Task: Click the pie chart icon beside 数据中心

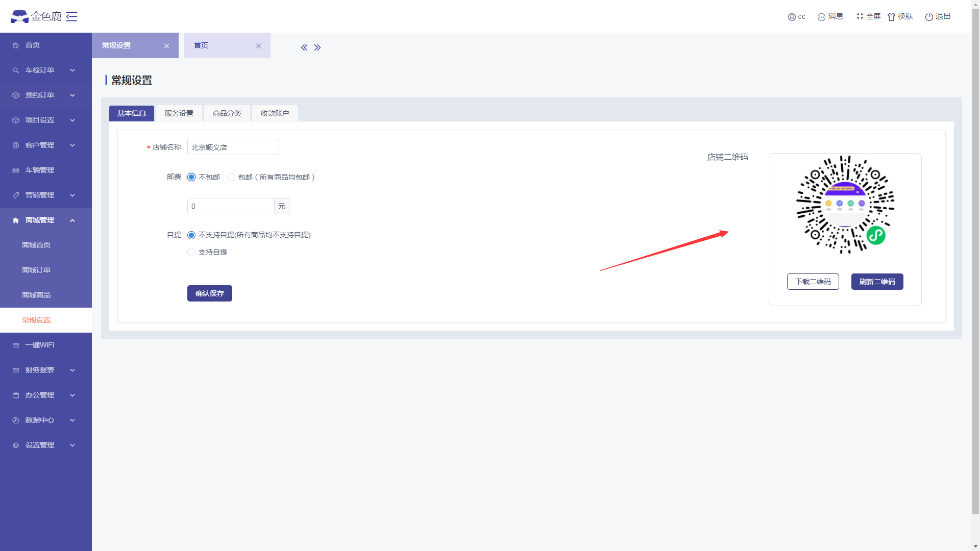Action: tap(16, 420)
